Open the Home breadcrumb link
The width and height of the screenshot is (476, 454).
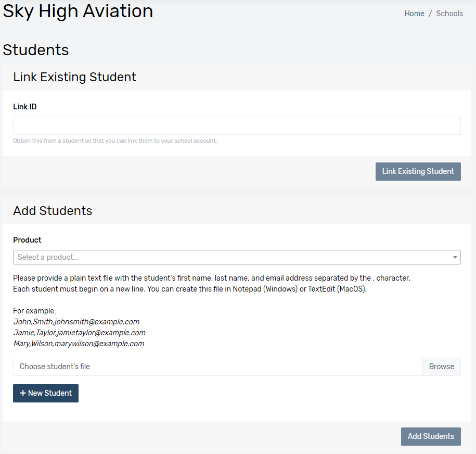414,14
